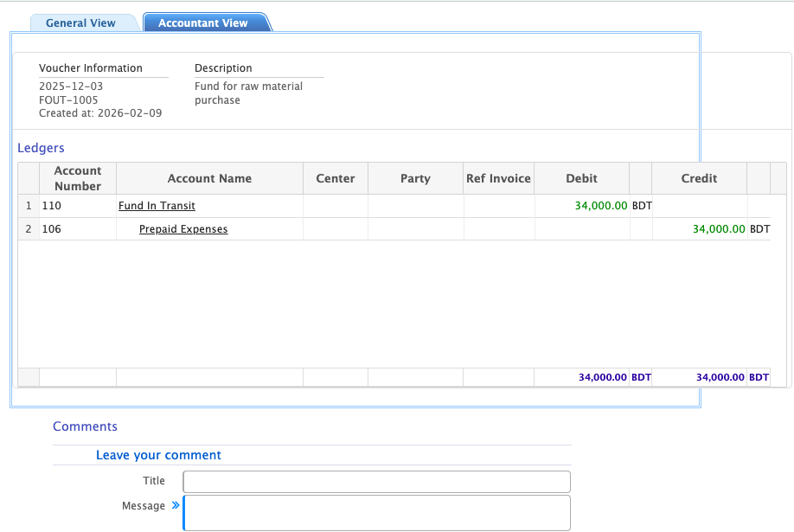Image resolution: width=794 pixels, height=532 pixels.
Task: Click the Account Number column header
Action: (78, 178)
